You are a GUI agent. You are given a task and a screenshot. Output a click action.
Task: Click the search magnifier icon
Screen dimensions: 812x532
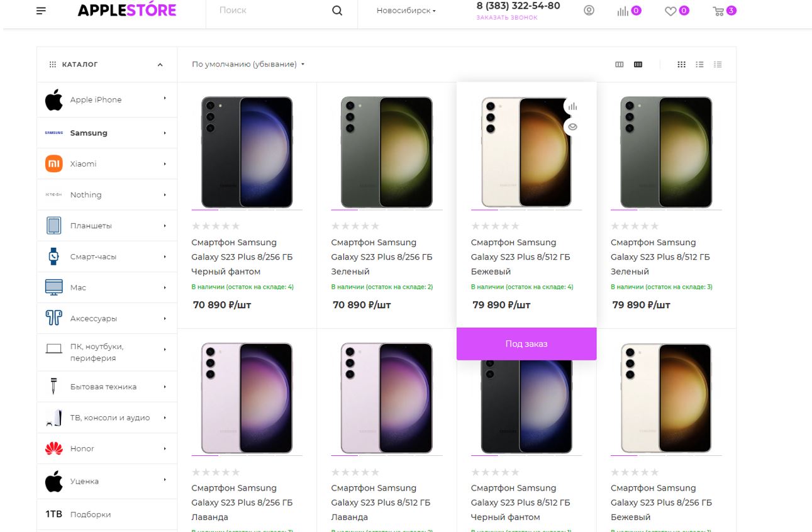337,11
